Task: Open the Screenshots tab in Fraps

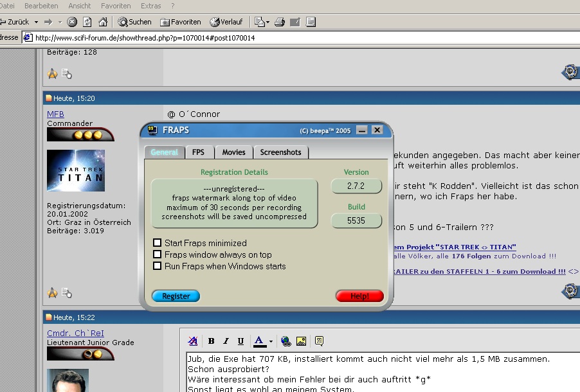Action: point(280,152)
